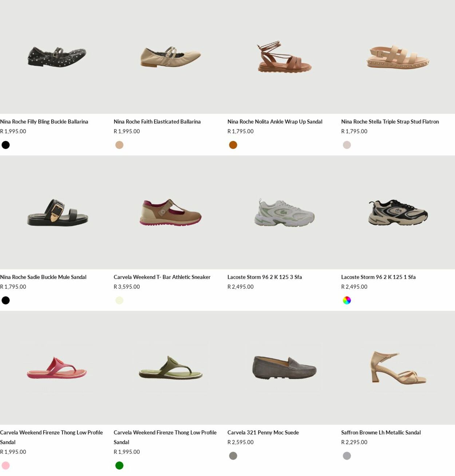Viewport: 455px width, 476px height.
Task: Choose silver swatch for Saffron Browne Metallic Sandal
Action: [347, 456]
